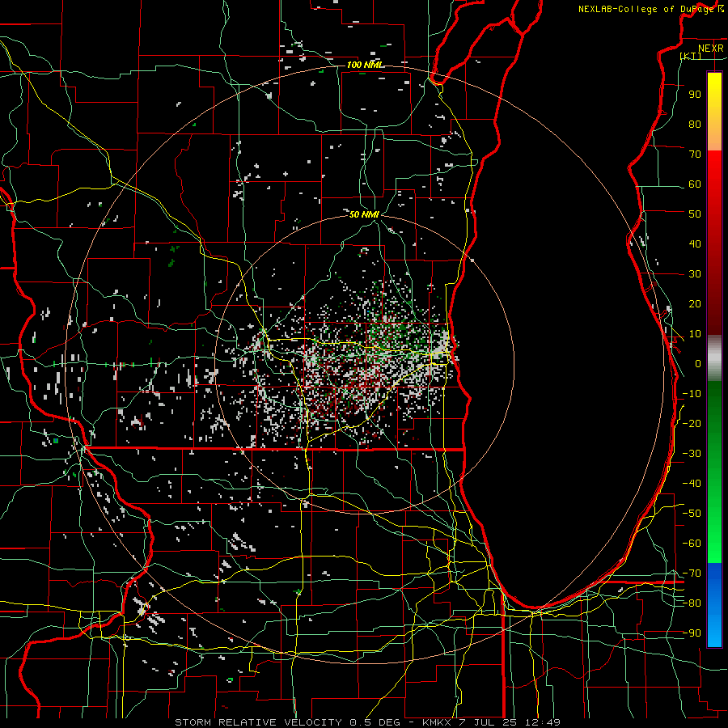
Task: Click the 80 label on velocity scale
Action: point(695,124)
